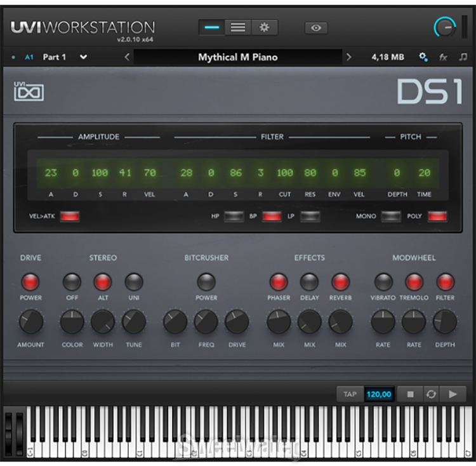Click the stereo COLOR knob

point(72,322)
